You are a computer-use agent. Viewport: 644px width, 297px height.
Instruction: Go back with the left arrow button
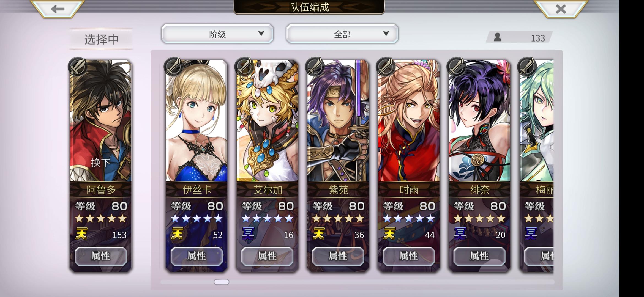57,9
